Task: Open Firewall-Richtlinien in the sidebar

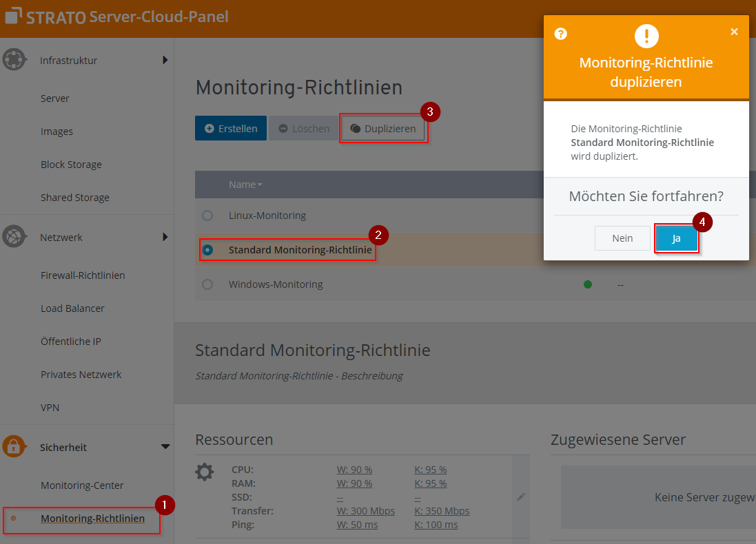Action: (x=83, y=275)
